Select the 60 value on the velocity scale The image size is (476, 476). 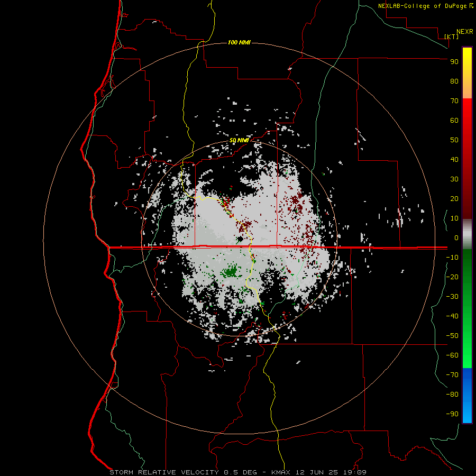point(454,121)
